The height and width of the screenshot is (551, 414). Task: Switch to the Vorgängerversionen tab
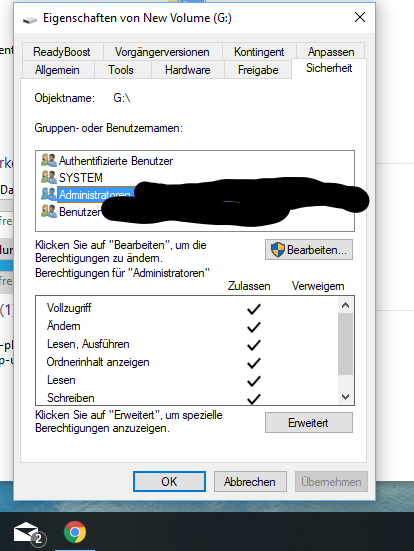click(162, 52)
